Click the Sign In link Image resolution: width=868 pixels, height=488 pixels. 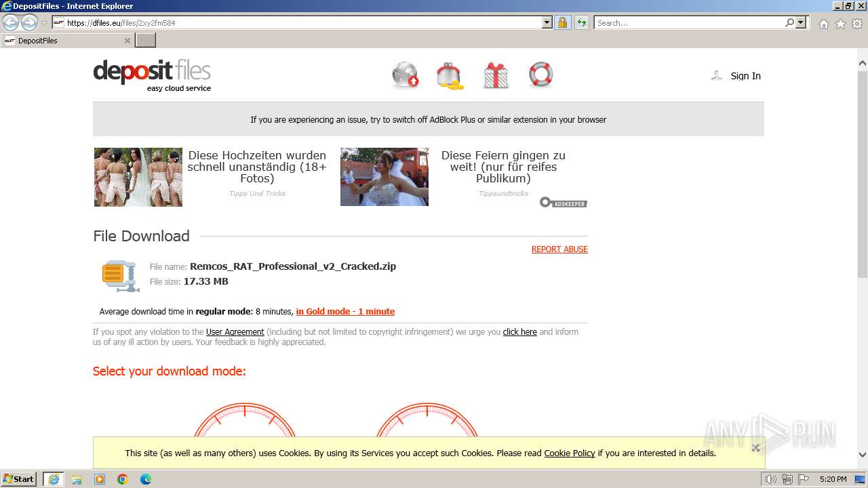pos(745,76)
